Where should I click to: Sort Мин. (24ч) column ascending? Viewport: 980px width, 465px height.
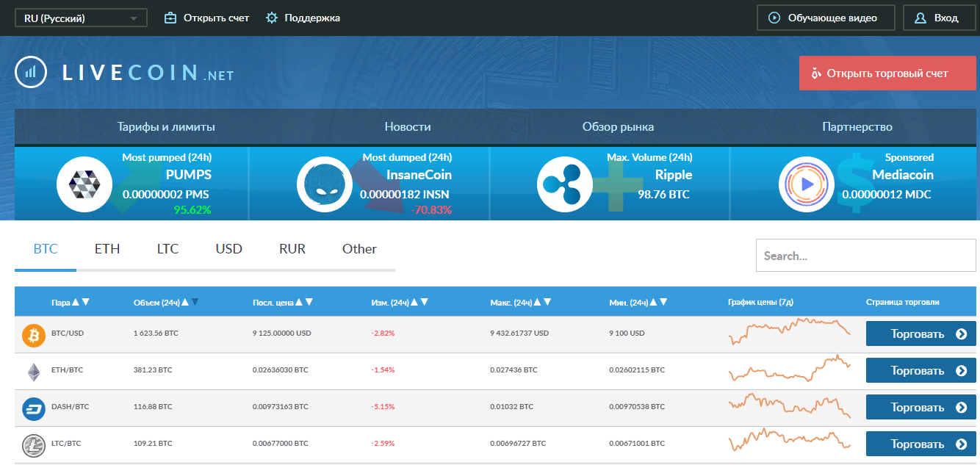(x=654, y=302)
